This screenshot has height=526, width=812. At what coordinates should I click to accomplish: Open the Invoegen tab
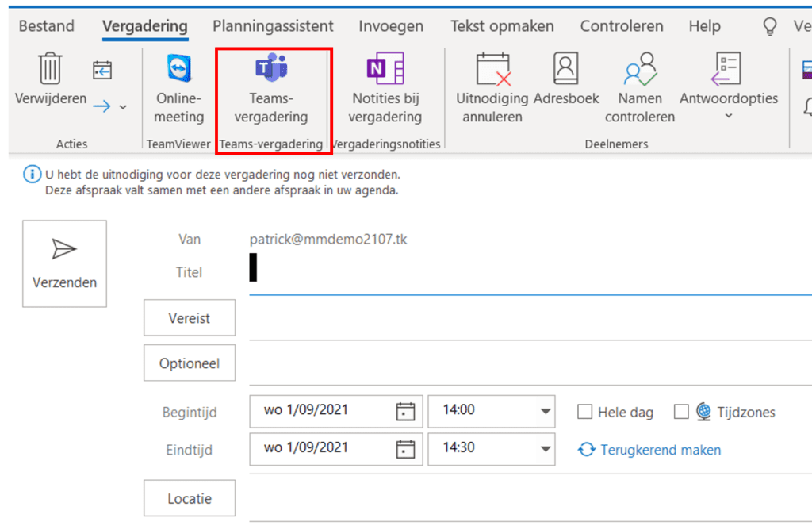(x=391, y=26)
